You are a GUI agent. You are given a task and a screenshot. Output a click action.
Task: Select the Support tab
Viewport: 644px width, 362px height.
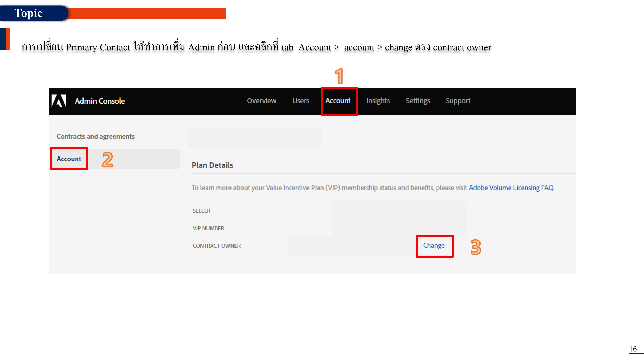[458, 101]
